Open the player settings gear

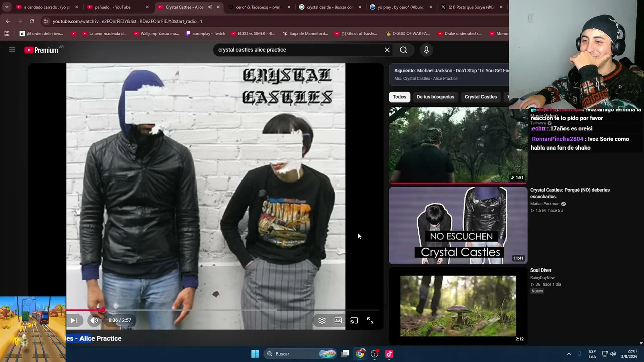click(322, 320)
